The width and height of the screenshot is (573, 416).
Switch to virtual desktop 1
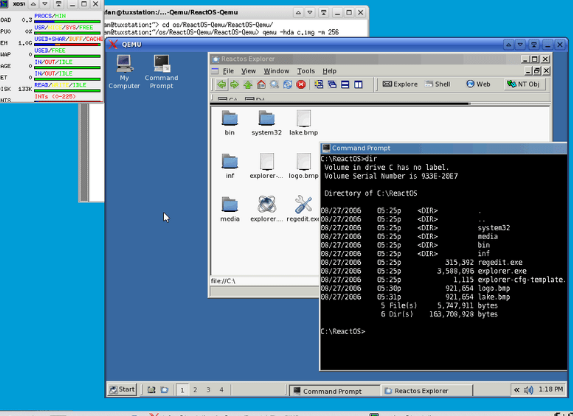[182, 390]
